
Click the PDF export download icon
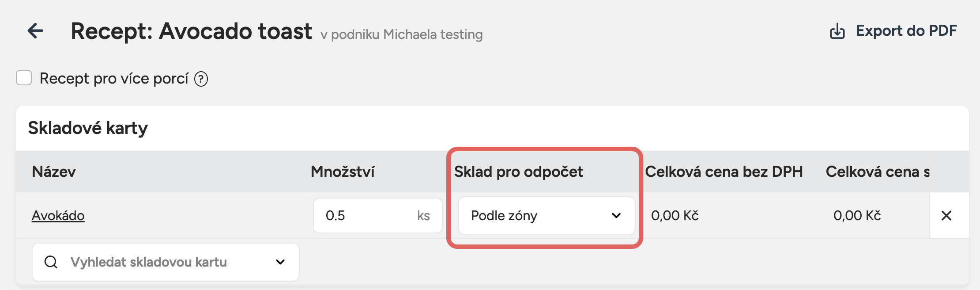point(837,31)
